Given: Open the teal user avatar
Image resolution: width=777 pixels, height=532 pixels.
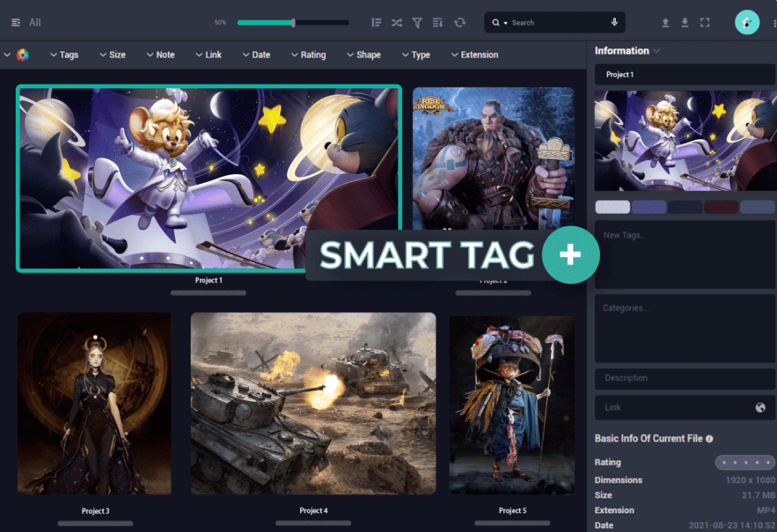Looking at the screenshot, I should click(747, 22).
